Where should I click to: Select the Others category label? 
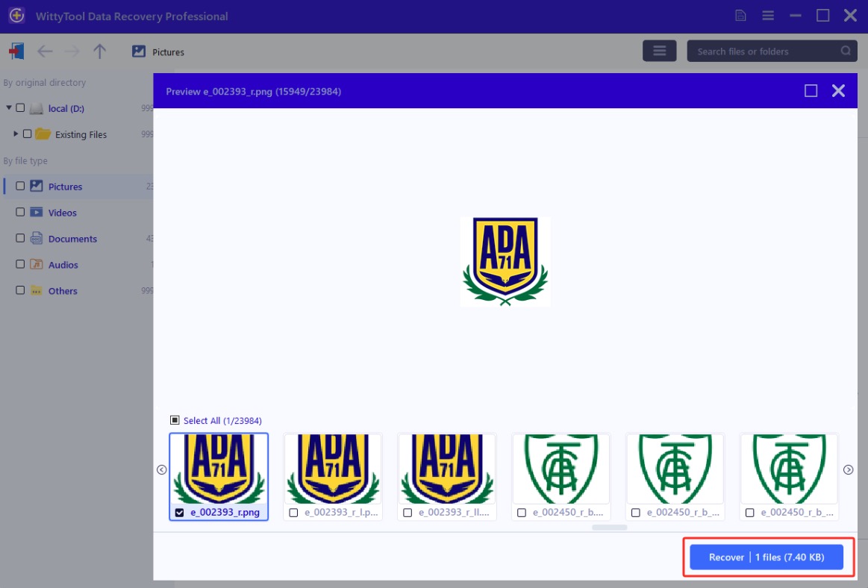63,291
